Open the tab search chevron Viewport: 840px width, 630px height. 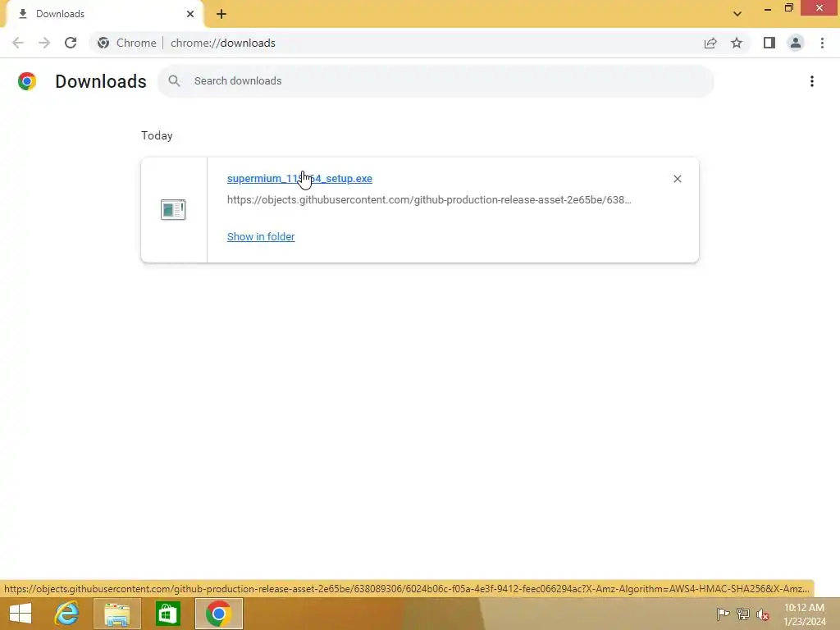737,14
